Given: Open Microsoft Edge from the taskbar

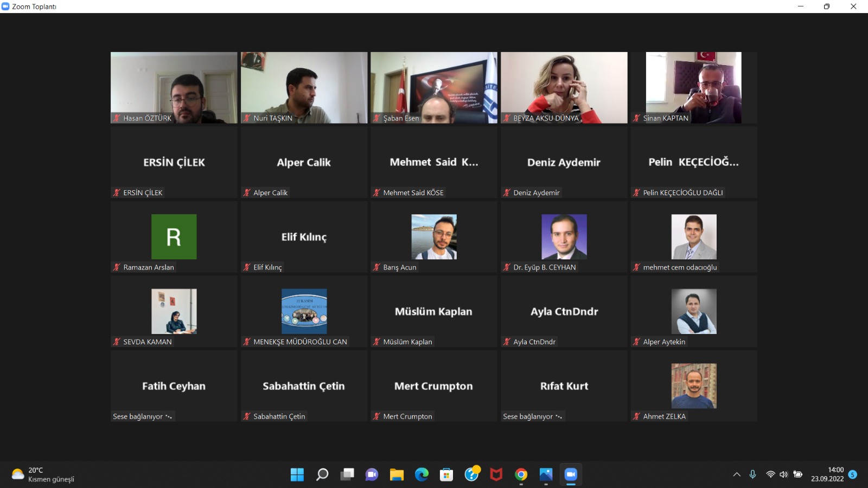Looking at the screenshot, I should tap(422, 474).
